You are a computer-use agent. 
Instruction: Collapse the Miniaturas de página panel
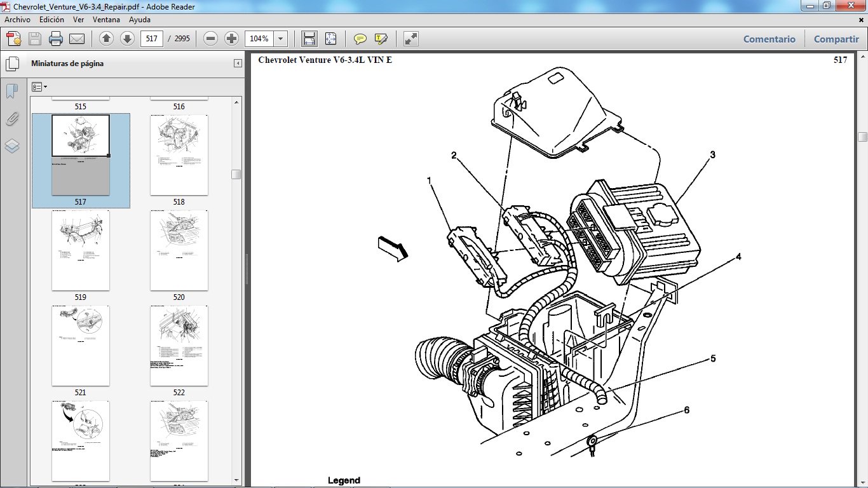click(238, 64)
